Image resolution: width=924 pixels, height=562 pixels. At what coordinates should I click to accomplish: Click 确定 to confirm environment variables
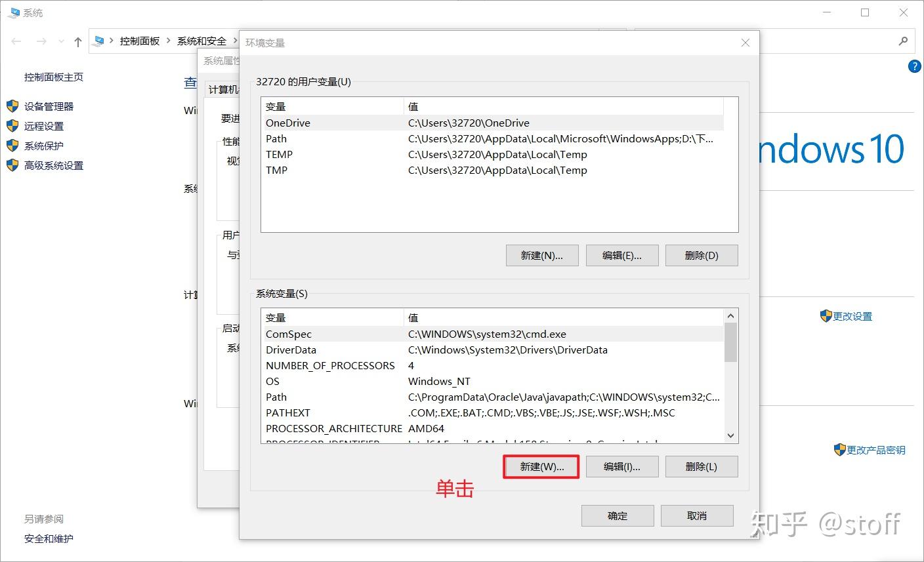[617, 515]
